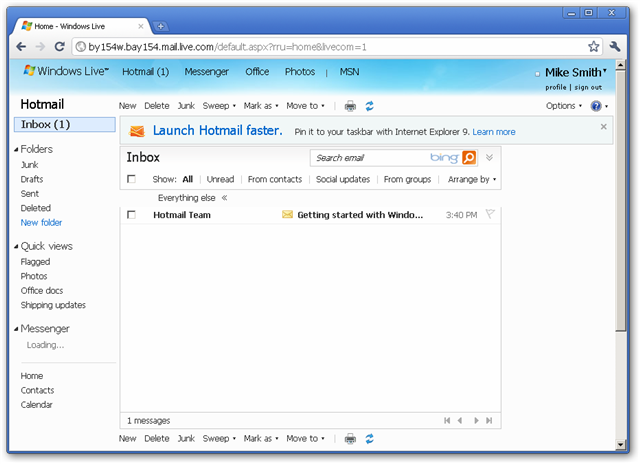
Task: Open Photos from the header
Action: (x=300, y=72)
